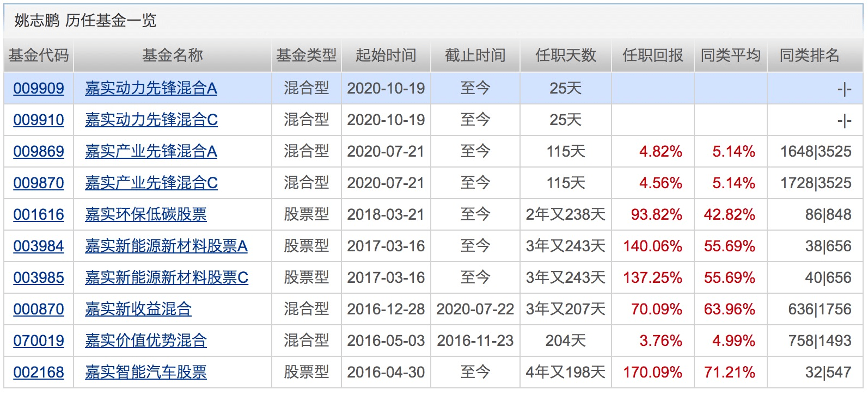
Task: Select tenure 204天
Action: coord(566,341)
